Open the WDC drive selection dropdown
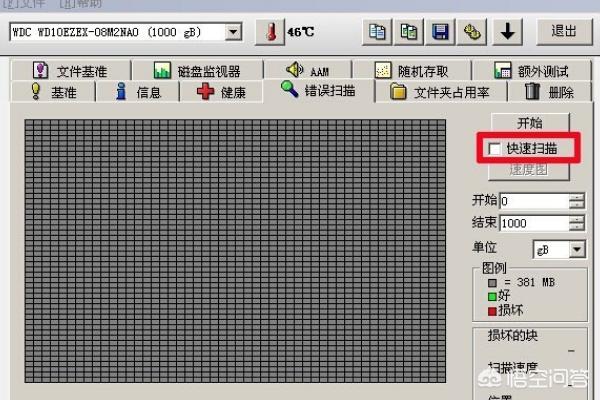The image size is (600, 400). (234, 32)
